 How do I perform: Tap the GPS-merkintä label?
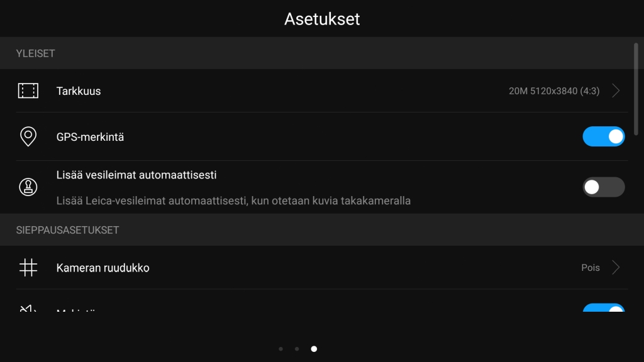pos(90,136)
